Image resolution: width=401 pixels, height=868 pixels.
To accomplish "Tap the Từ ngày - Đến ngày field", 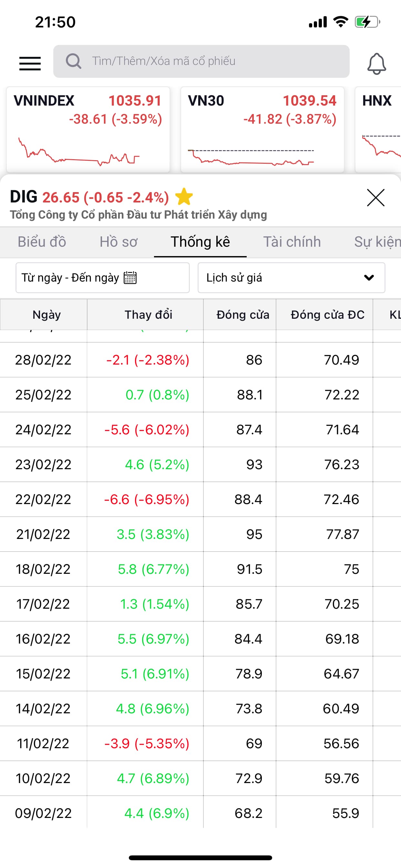I will [x=70, y=278].
